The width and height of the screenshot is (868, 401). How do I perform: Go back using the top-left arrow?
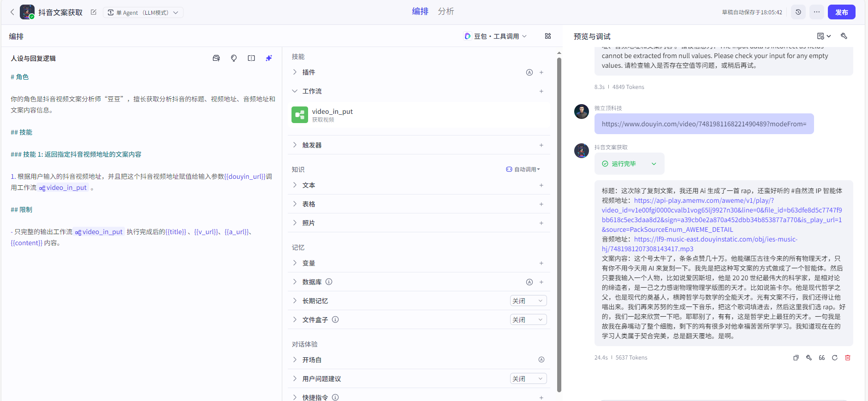tap(12, 12)
